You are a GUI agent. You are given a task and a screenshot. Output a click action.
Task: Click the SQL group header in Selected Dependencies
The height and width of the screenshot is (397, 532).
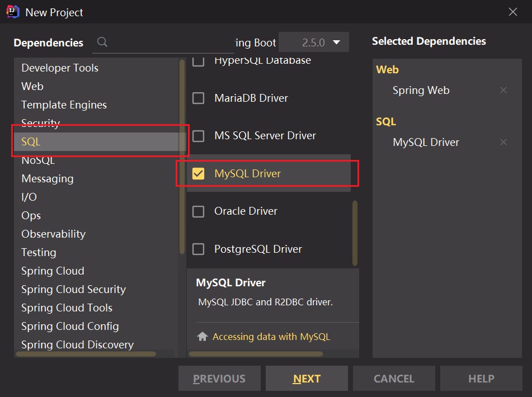[386, 122]
